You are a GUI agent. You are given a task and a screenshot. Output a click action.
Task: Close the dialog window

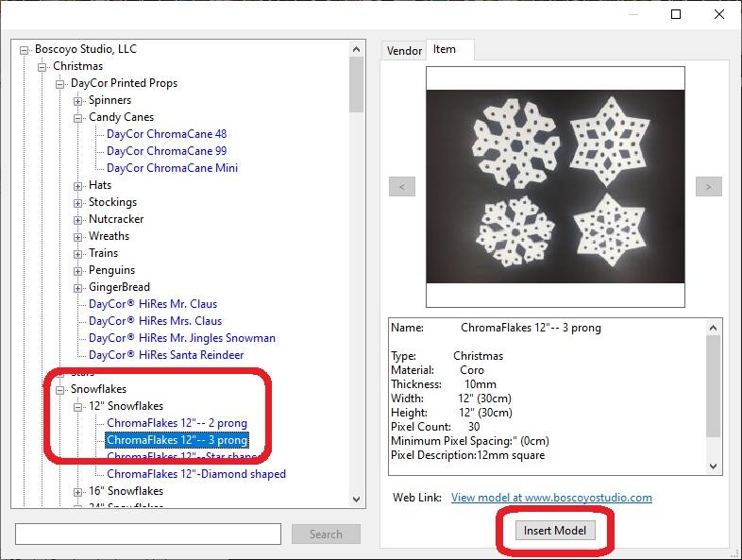pos(719,14)
